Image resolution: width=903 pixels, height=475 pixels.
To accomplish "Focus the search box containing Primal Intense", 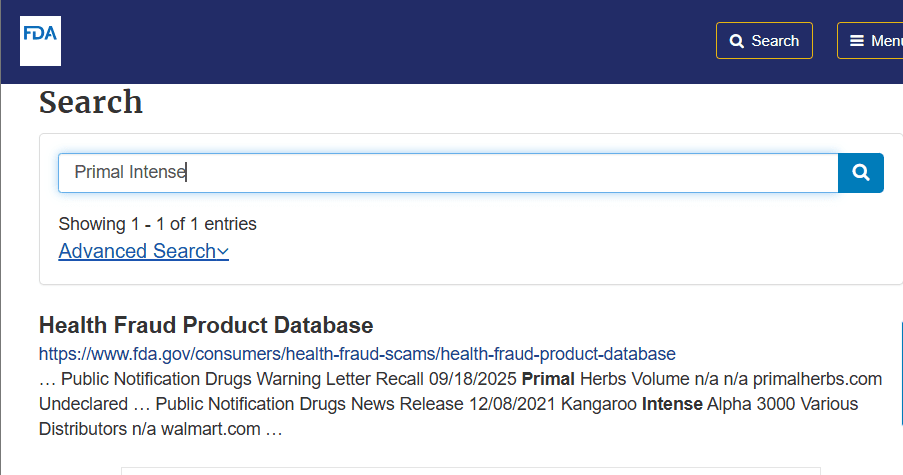I will 448,173.
